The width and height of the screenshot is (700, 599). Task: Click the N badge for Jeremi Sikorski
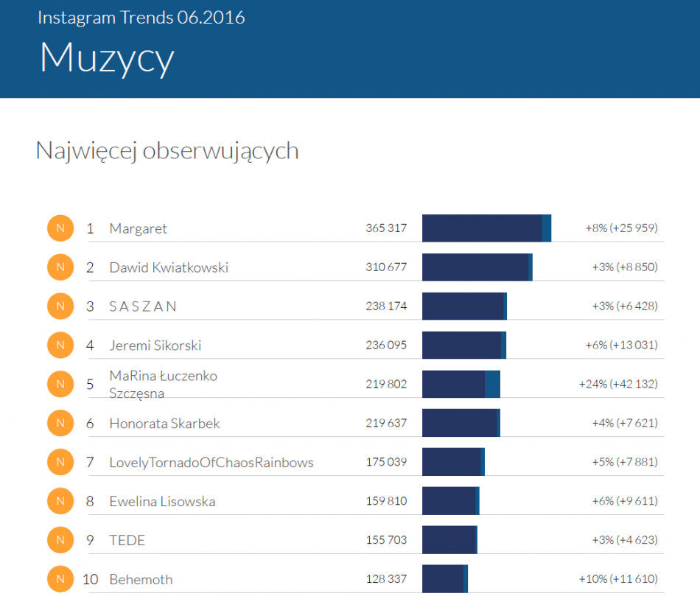60,345
